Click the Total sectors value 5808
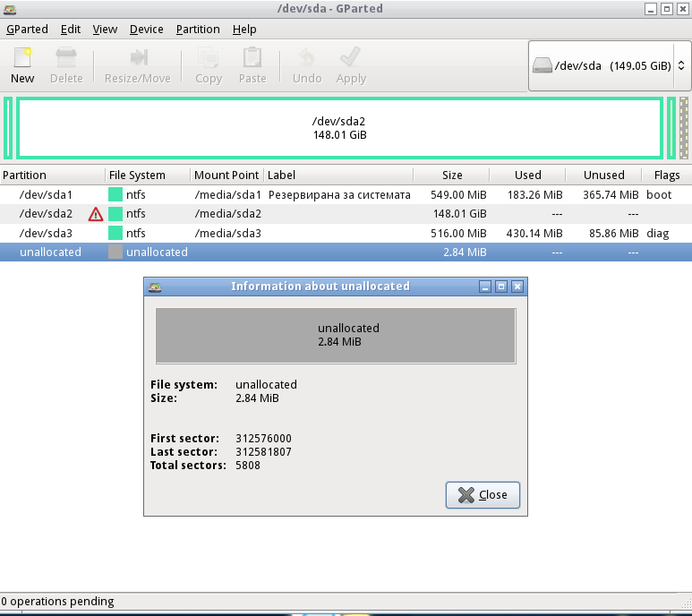The height and width of the screenshot is (616, 692). tap(248, 465)
